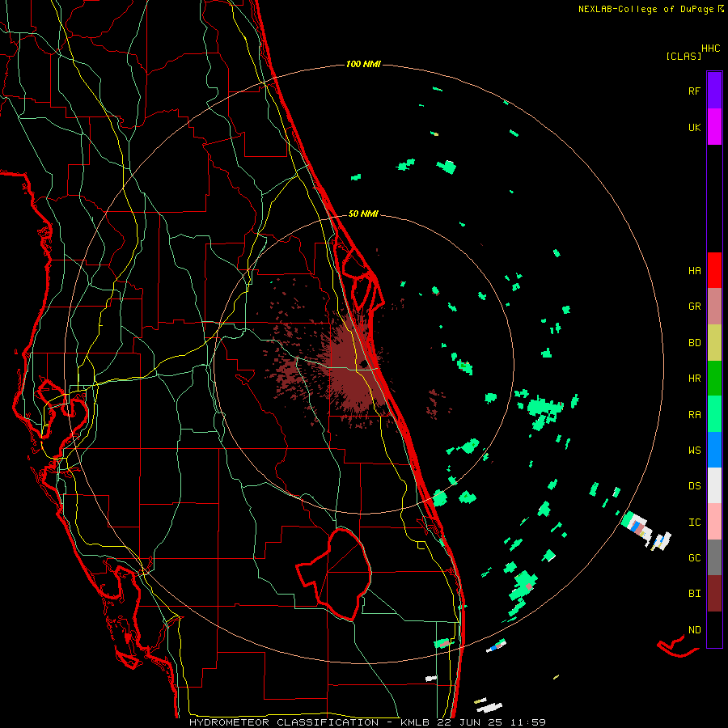Click the HA red legend swatch
The image size is (728, 728).
coord(714,270)
